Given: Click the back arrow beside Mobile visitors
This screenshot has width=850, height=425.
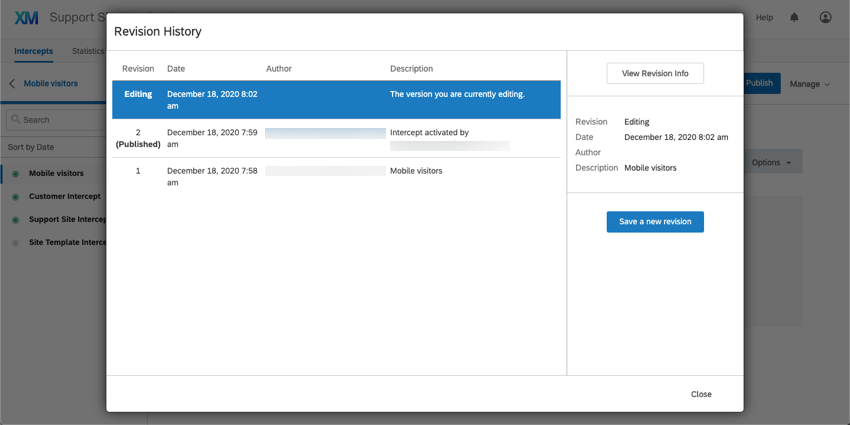Looking at the screenshot, I should coord(12,84).
